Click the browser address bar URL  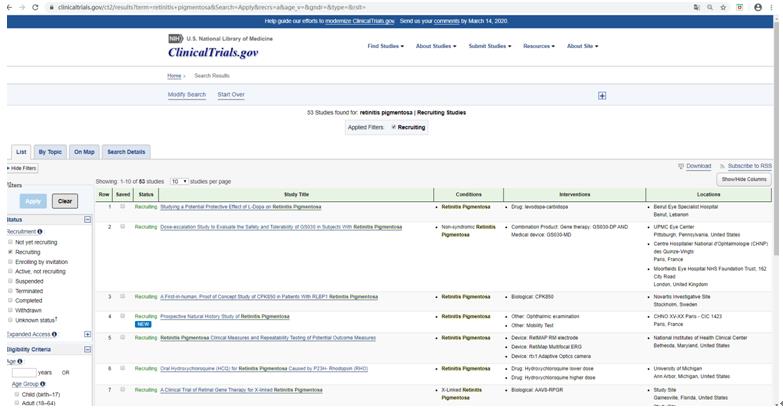(x=212, y=7)
